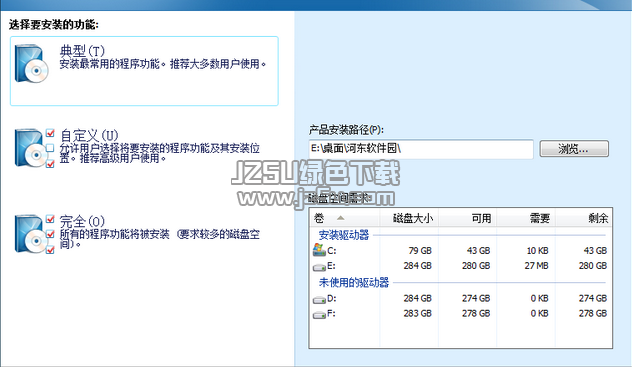
Task: Click the 10 KB required value for C:
Action: click(537, 251)
